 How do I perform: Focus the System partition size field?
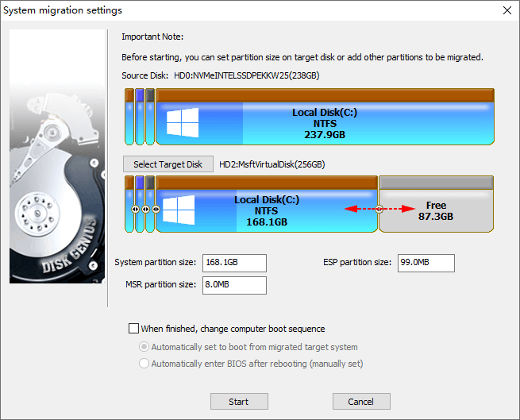point(234,263)
